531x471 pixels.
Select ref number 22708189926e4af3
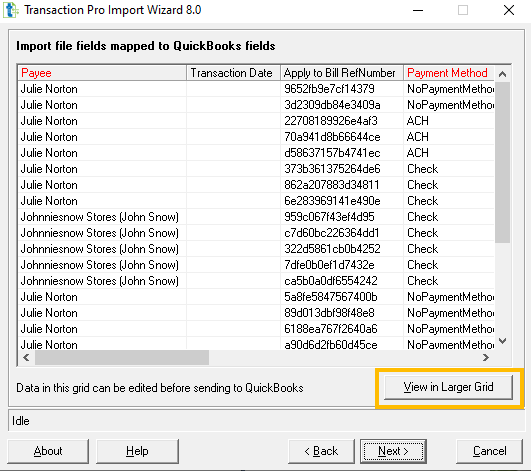[342, 121]
